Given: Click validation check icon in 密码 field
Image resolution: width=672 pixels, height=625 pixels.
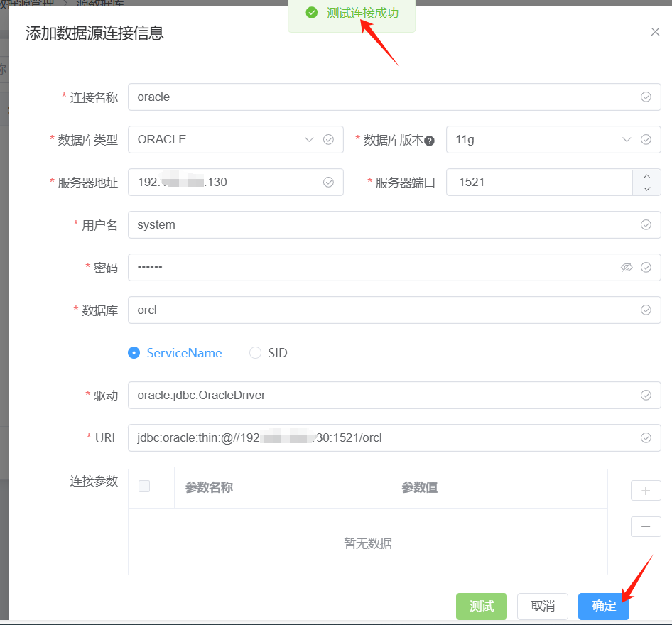Looking at the screenshot, I should pos(646,267).
